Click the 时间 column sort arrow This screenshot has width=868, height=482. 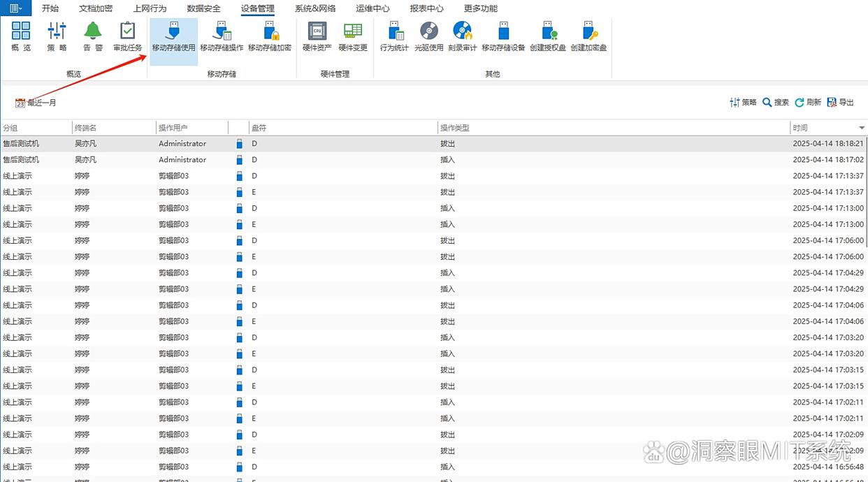(x=861, y=129)
